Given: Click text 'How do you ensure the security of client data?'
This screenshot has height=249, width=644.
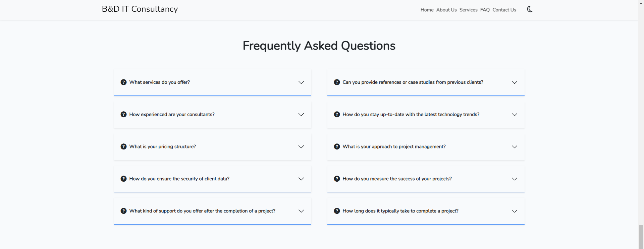Looking at the screenshot, I should 179,179.
